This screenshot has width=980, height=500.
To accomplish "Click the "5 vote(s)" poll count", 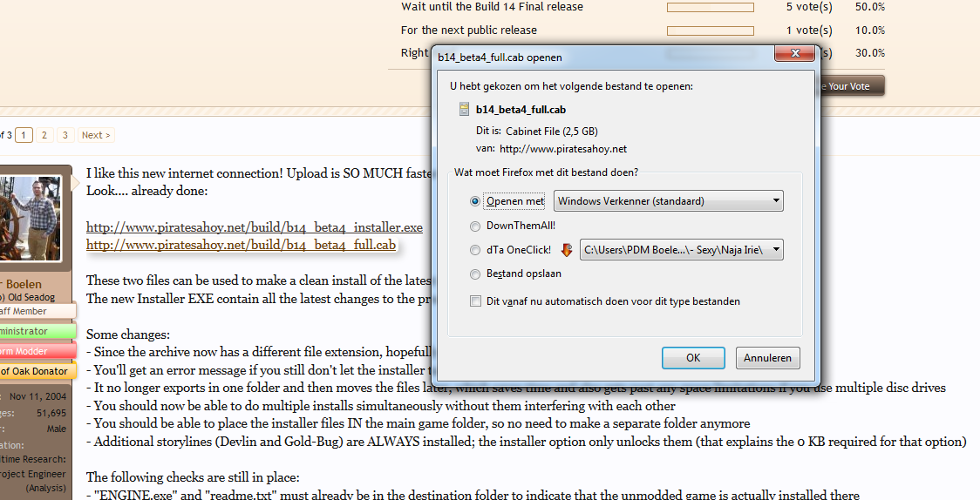I will point(809,7).
